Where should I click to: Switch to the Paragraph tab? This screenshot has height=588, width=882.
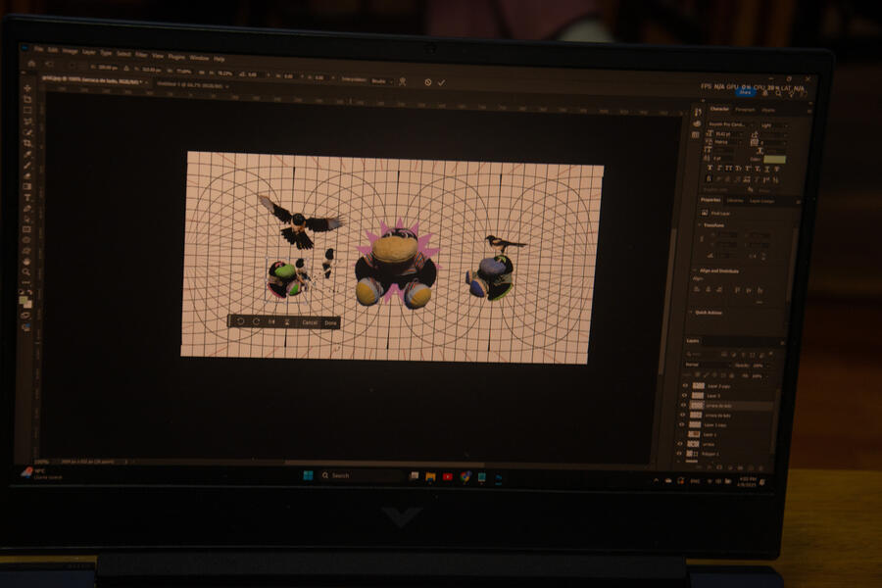coord(745,110)
